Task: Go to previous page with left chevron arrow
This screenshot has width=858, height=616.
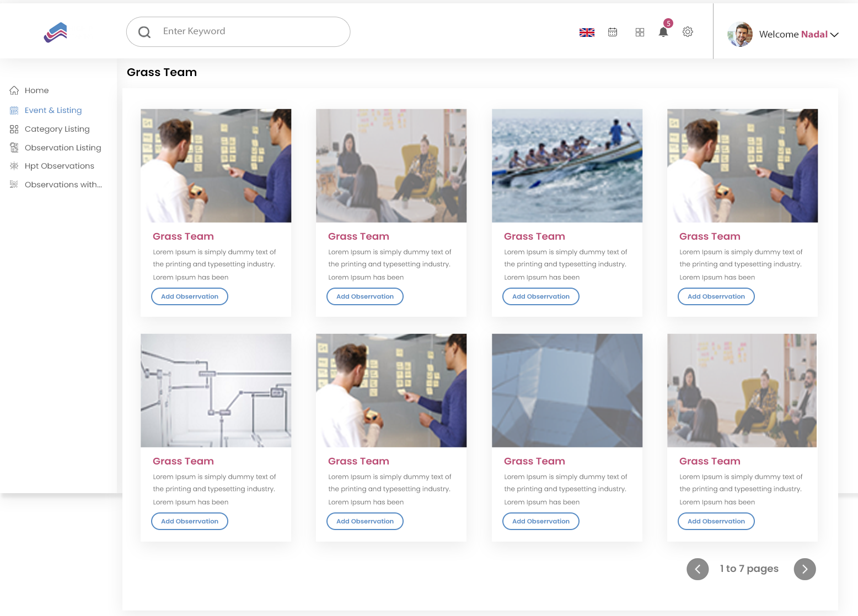Action: click(x=698, y=569)
